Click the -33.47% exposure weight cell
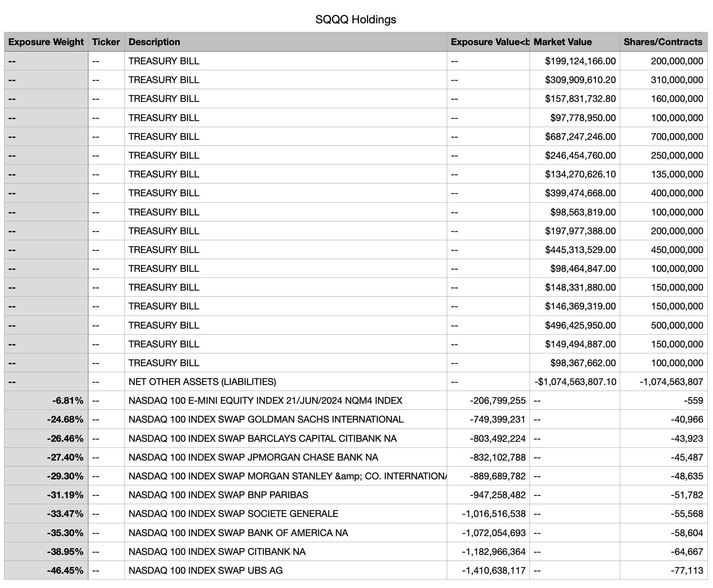This screenshot has width=713, height=588. [46, 514]
